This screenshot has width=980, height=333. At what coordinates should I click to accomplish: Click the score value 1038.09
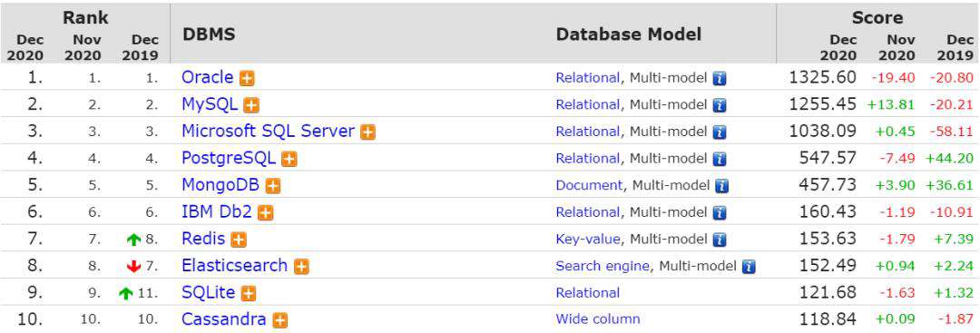pyautogui.click(x=822, y=132)
